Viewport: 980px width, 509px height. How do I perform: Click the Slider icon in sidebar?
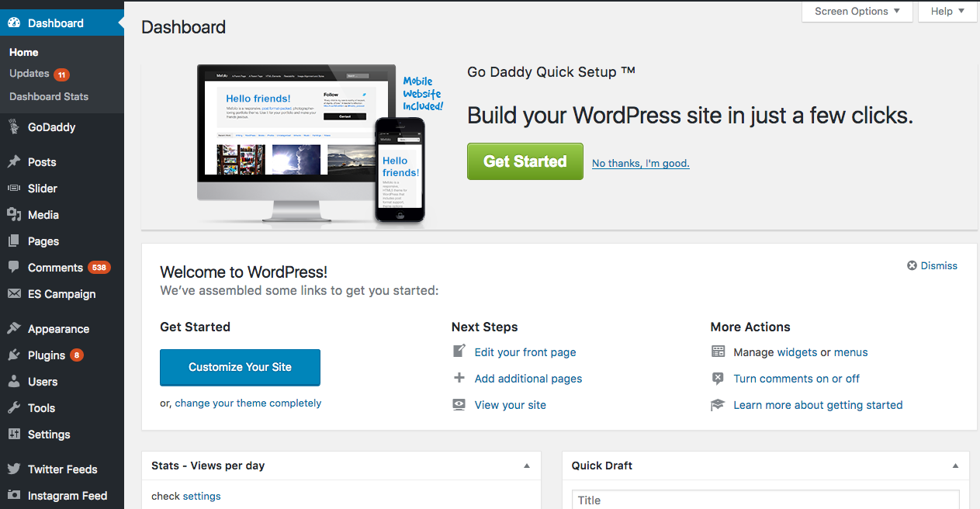pos(14,189)
